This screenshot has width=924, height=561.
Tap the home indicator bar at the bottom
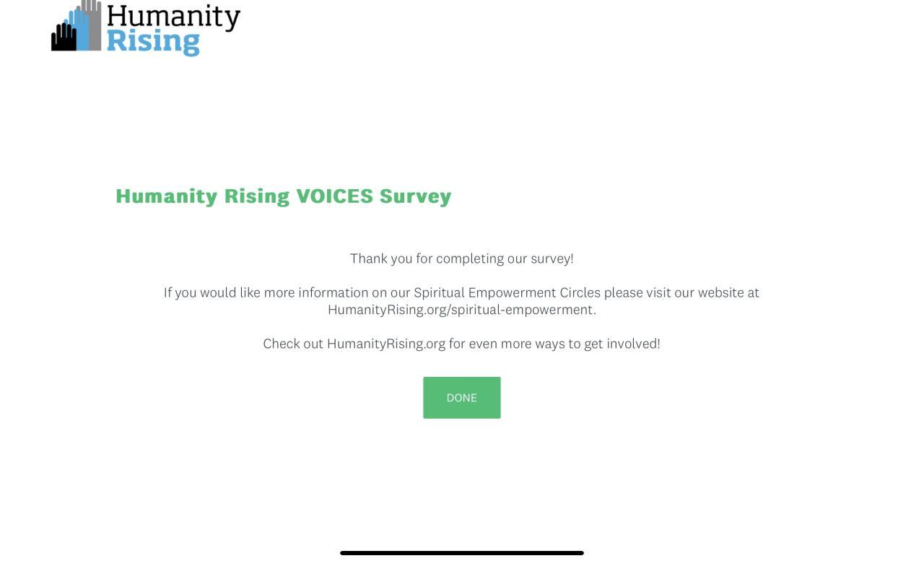[x=461, y=553]
